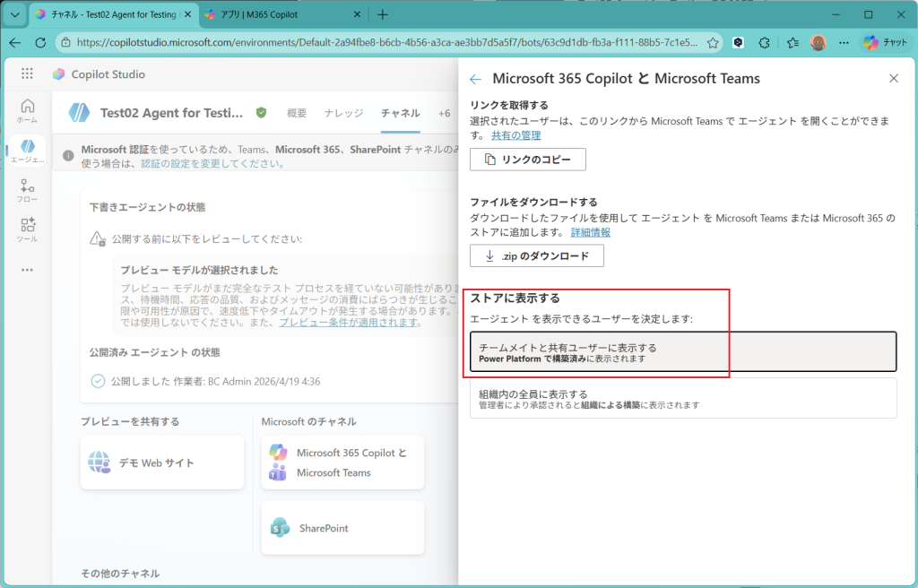Image resolution: width=918 pixels, height=588 pixels.
Task: Click the リンクのコピー button
Action: coord(527,160)
